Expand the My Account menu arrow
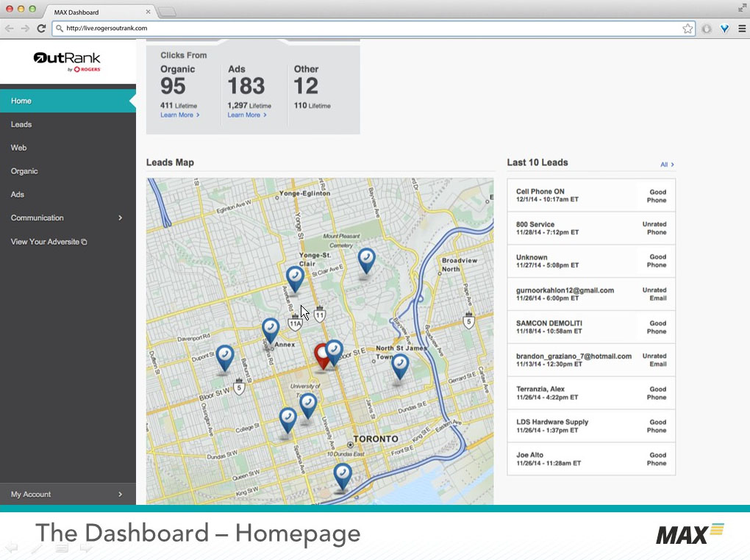This screenshot has height=560, width=750. [x=120, y=495]
